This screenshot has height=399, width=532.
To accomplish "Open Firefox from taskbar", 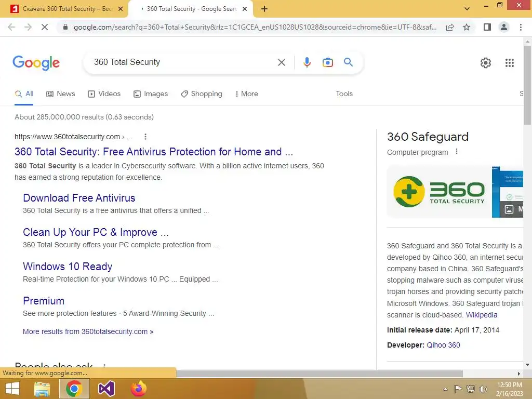I will (x=138, y=389).
